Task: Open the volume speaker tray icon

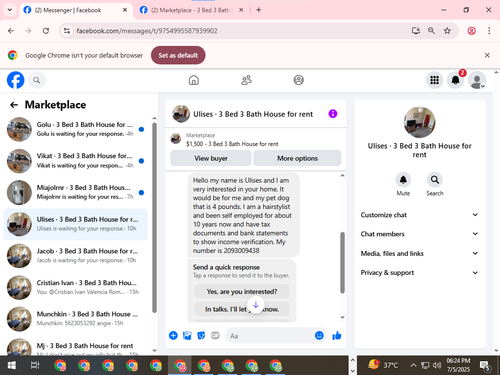Action: click(x=437, y=365)
